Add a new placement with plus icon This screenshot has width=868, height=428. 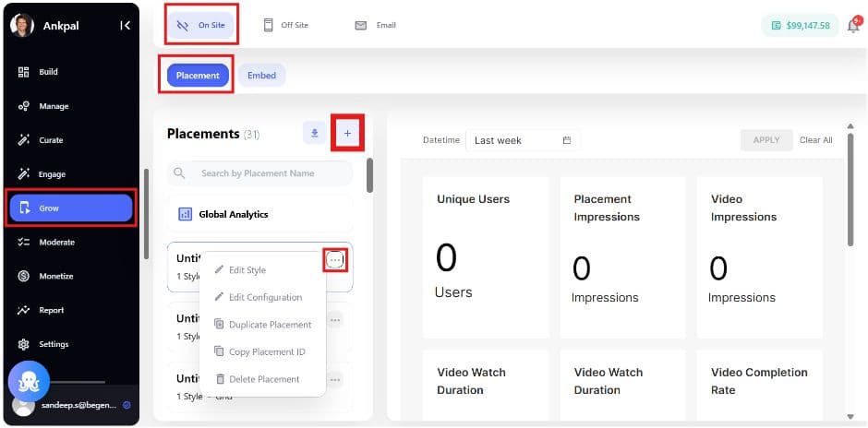click(347, 134)
